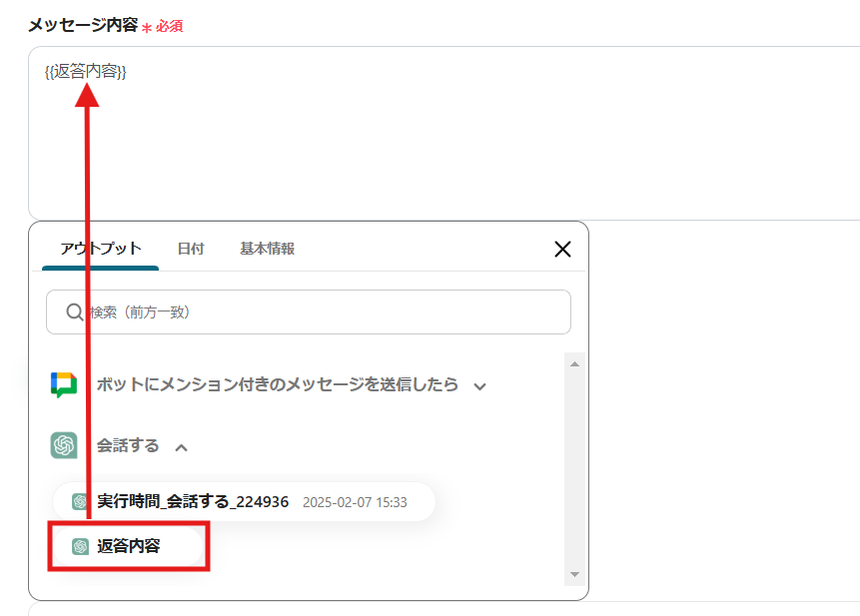Screen dimensions: 860x616
Task: Click the Google Chat trigger icon
Action: point(64,384)
